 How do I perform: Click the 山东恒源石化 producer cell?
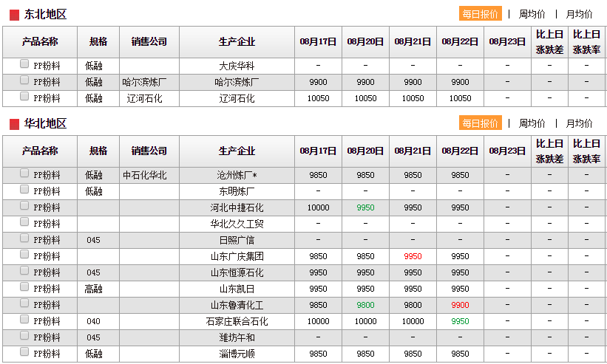pyautogui.click(x=237, y=272)
